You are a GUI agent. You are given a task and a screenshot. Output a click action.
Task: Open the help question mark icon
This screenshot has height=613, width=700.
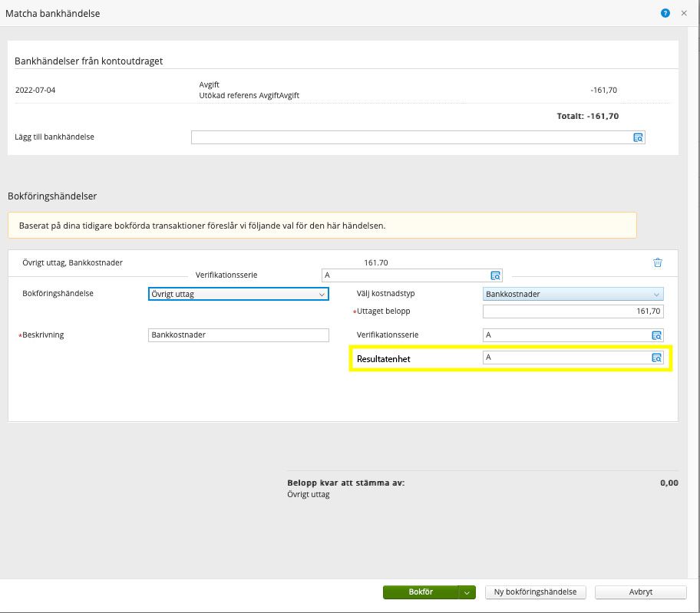click(x=665, y=13)
